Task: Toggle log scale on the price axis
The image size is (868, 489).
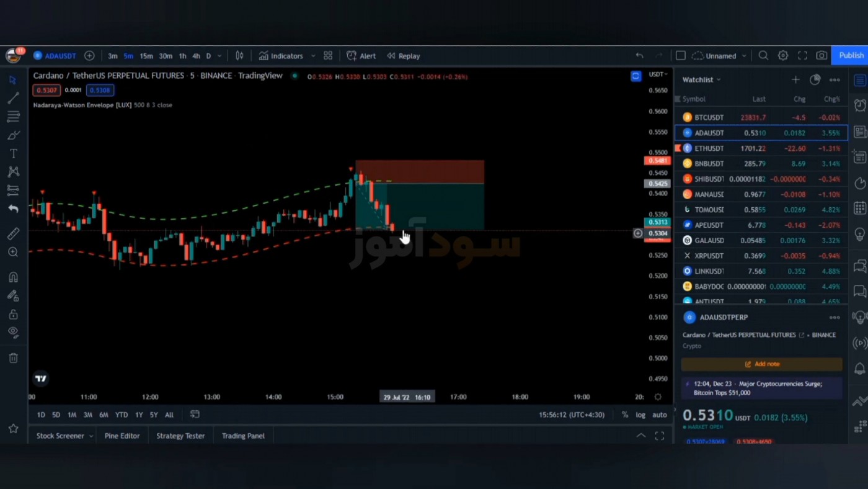Action: (640, 415)
